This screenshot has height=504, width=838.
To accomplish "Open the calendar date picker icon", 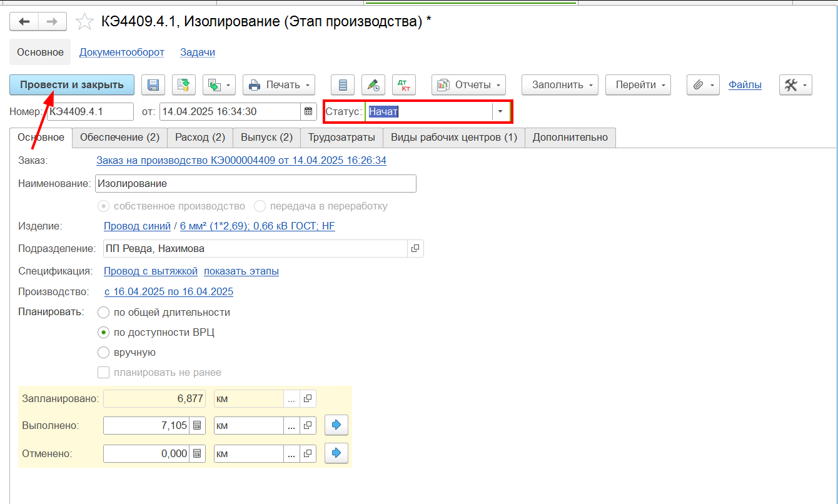I will 309,112.
